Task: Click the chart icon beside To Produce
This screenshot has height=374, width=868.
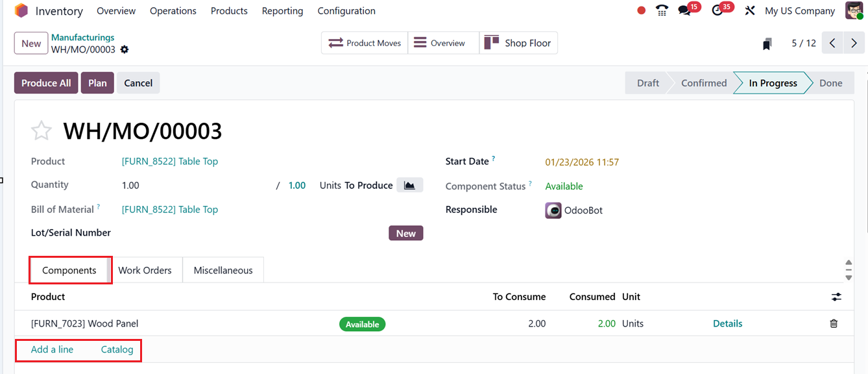Action: (x=409, y=184)
